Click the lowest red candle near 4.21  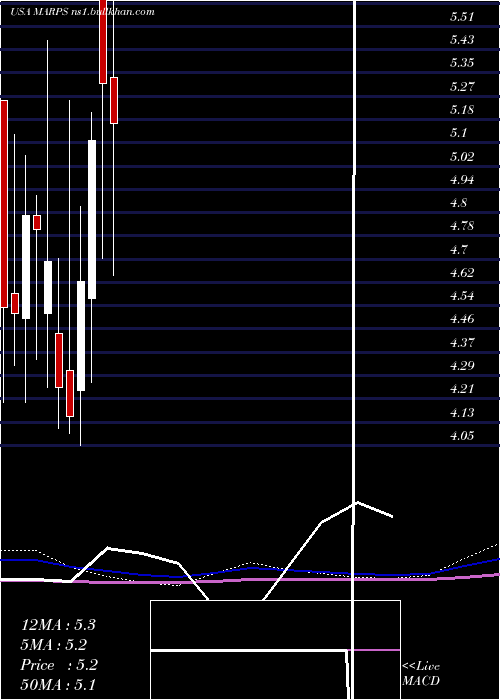pos(70,393)
